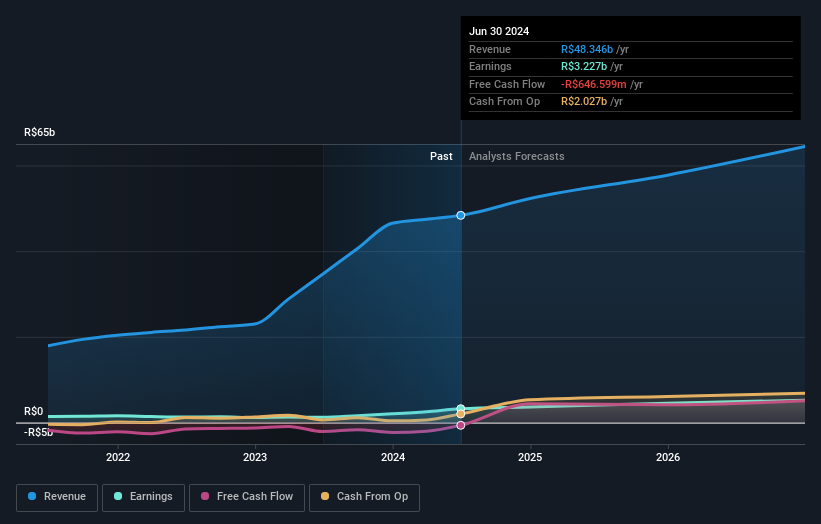Click the R$3.227b earnings value

tap(584, 66)
